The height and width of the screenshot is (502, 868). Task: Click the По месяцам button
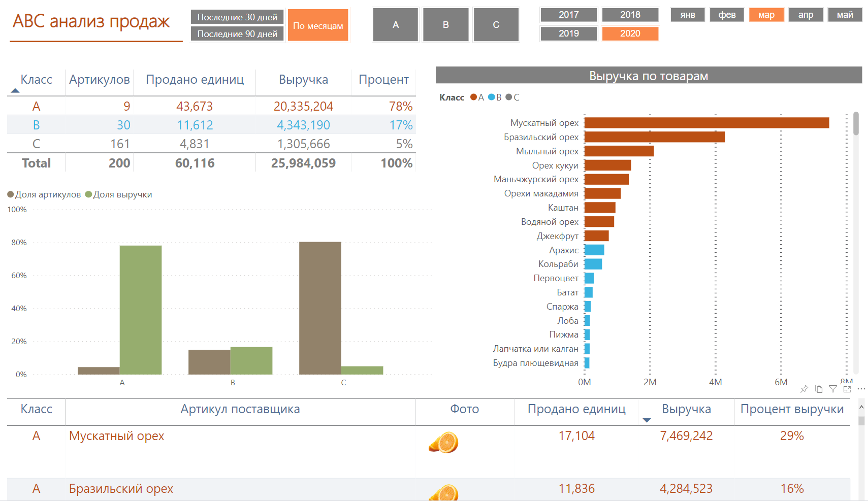point(318,25)
